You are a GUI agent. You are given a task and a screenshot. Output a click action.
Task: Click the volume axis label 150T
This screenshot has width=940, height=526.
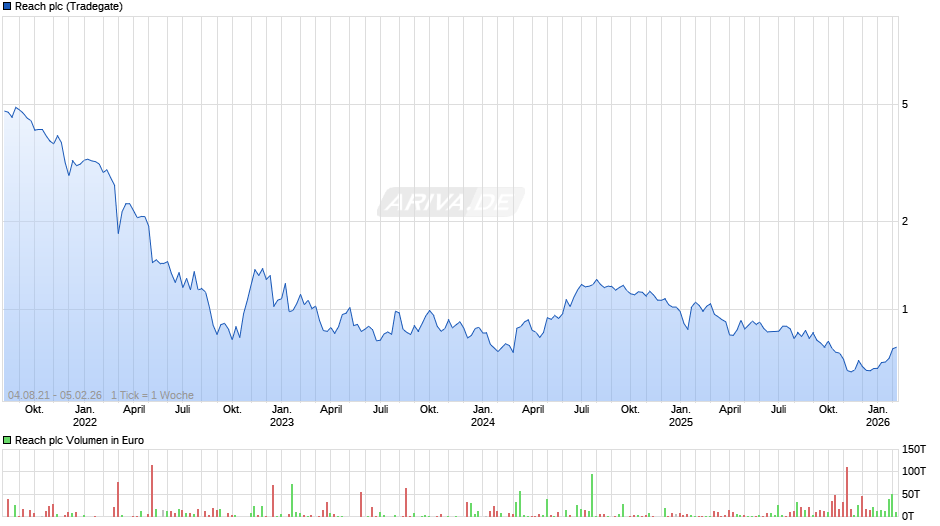[x=914, y=449]
